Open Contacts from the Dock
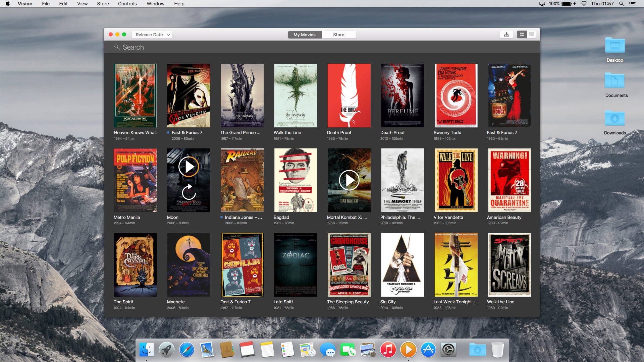The width and height of the screenshot is (644, 362). (x=227, y=350)
